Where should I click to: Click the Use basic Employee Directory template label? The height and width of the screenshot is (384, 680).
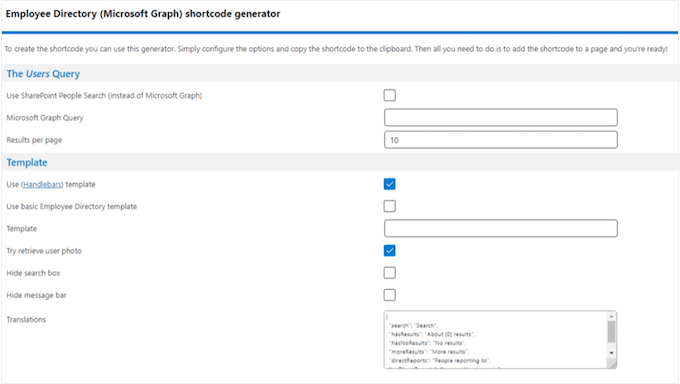coord(72,207)
